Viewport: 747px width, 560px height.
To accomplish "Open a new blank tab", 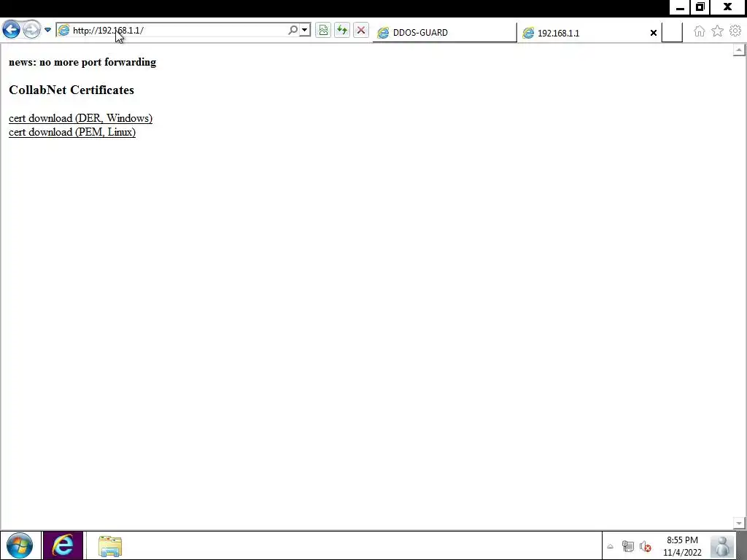I will click(x=672, y=32).
